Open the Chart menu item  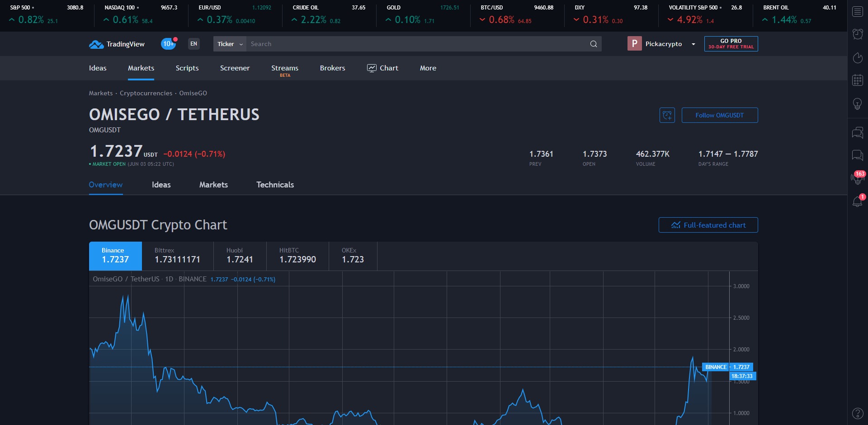click(x=382, y=68)
